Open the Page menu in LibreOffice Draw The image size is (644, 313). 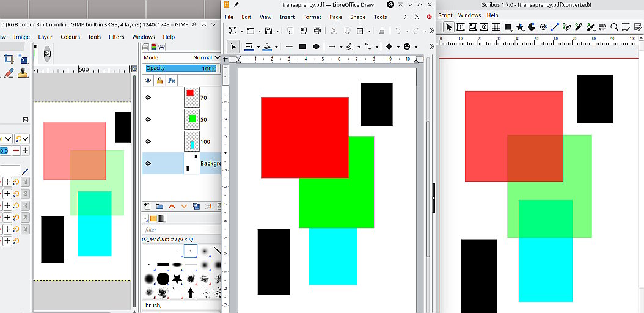point(335,17)
